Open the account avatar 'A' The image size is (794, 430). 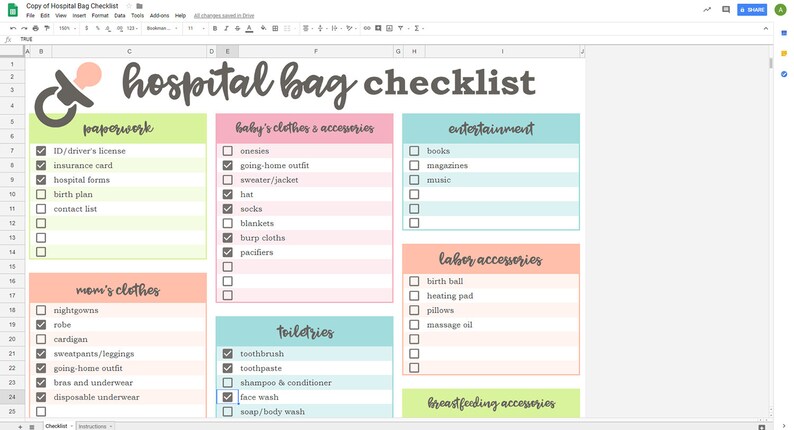[780, 10]
